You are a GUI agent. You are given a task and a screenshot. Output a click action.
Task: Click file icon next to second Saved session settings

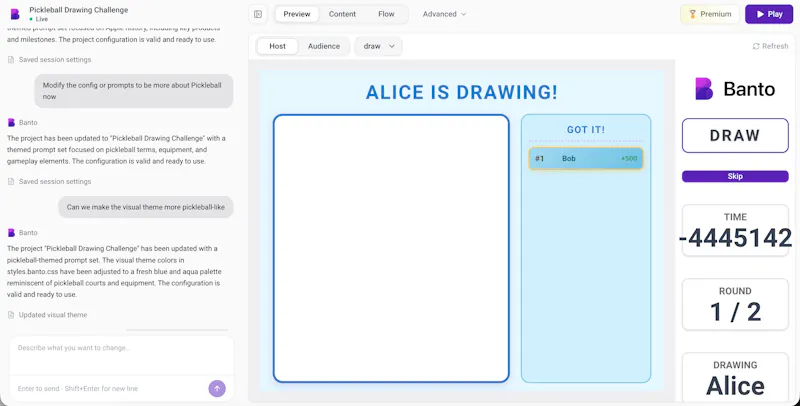coord(11,182)
